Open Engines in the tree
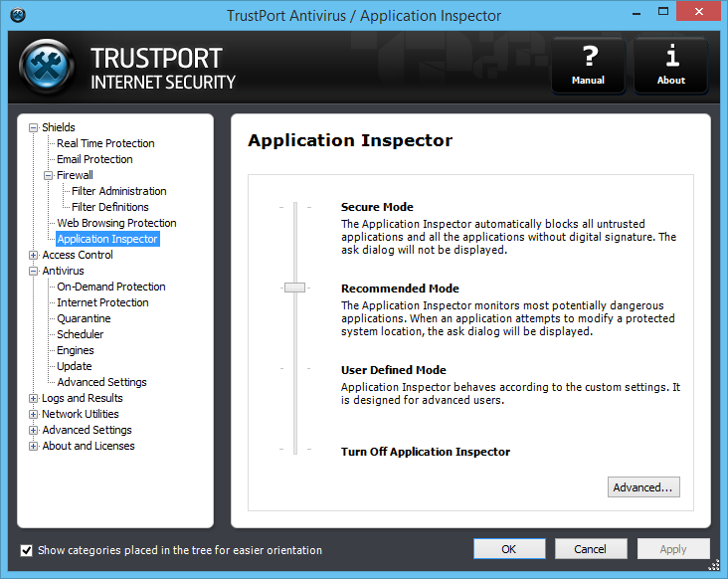This screenshot has width=728, height=579. [76, 350]
